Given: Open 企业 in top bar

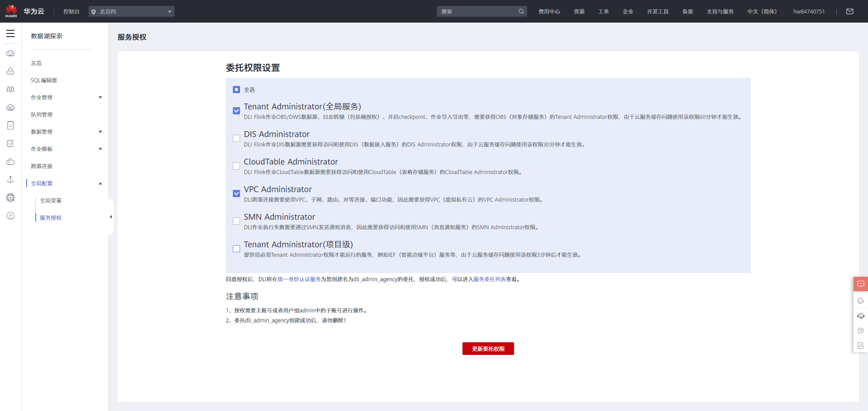Looking at the screenshot, I should [628, 12].
